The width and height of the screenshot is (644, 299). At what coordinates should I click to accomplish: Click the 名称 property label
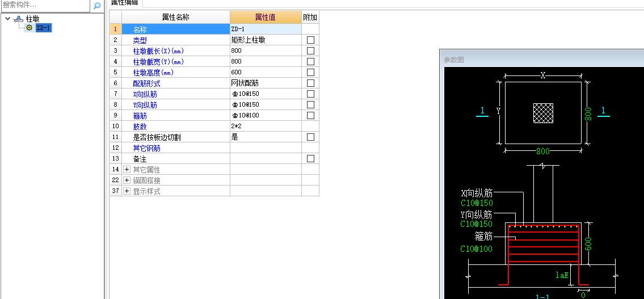[140, 30]
